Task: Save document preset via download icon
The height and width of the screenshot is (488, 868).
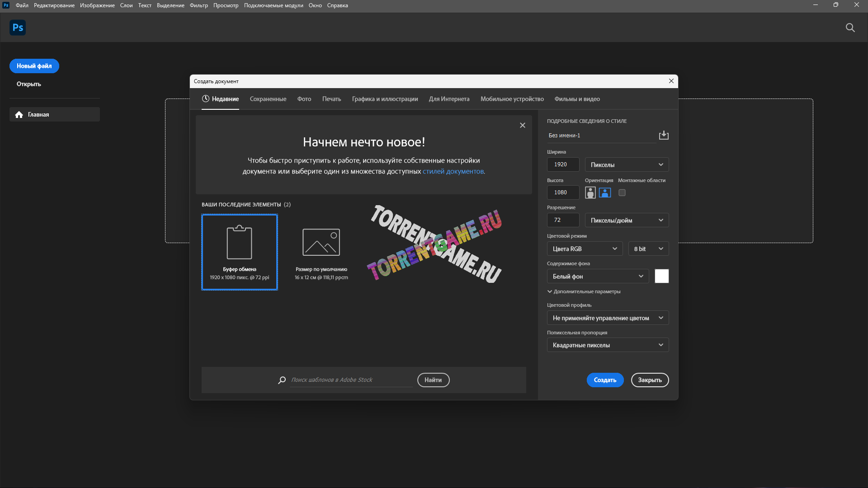Action: tap(663, 135)
